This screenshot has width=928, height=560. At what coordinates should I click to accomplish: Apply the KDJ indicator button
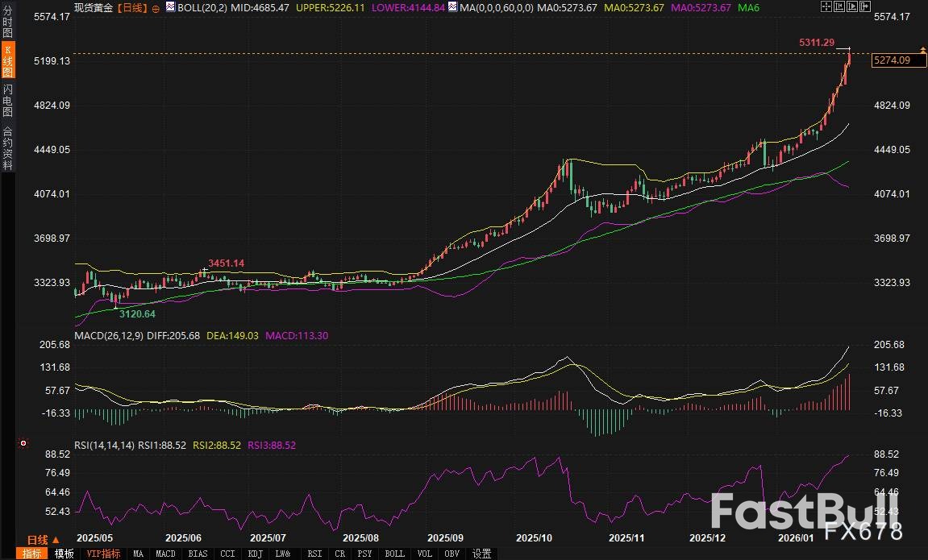click(255, 554)
